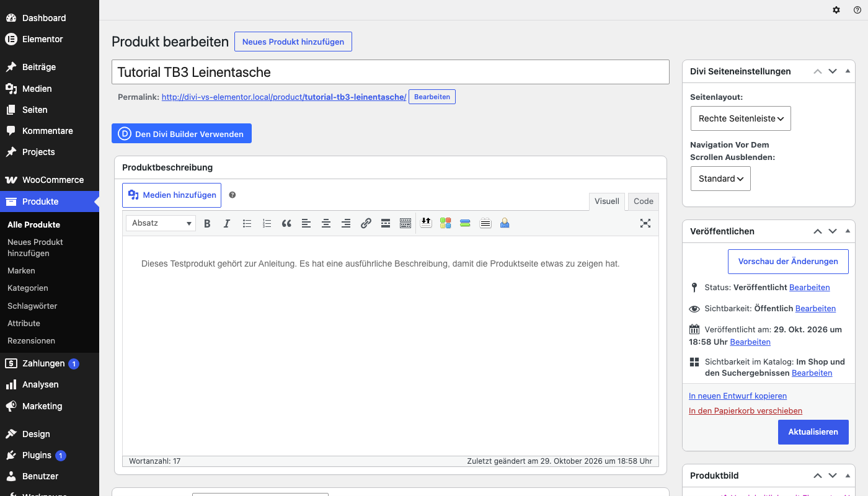This screenshot has width=868, height=496.
Task: Click Neues Produkt hinzufügen button at the top
Action: (293, 42)
